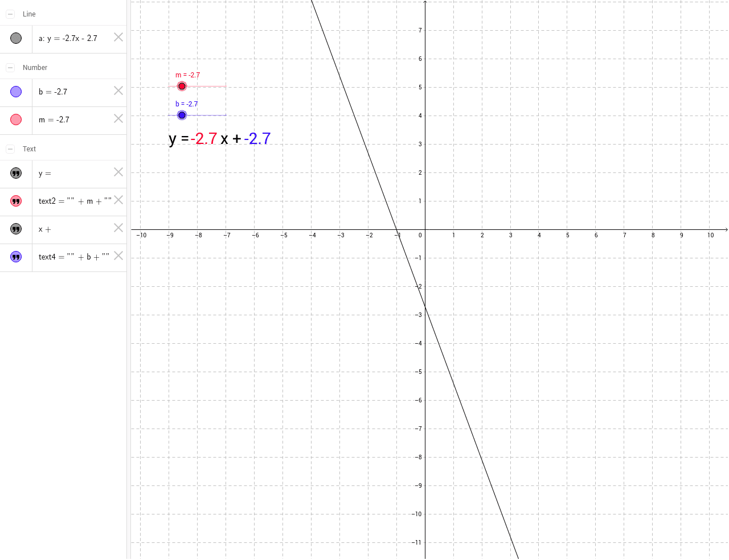
Task: Click the blue -2.7 intercept in equation
Action: tap(257, 139)
